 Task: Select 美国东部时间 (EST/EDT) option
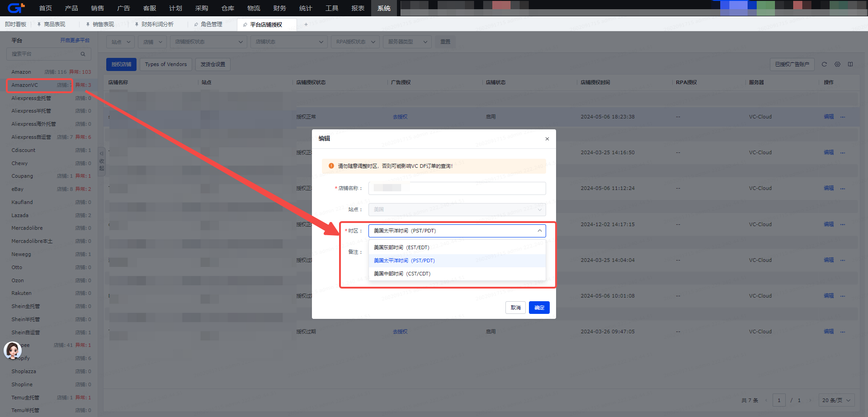457,247
